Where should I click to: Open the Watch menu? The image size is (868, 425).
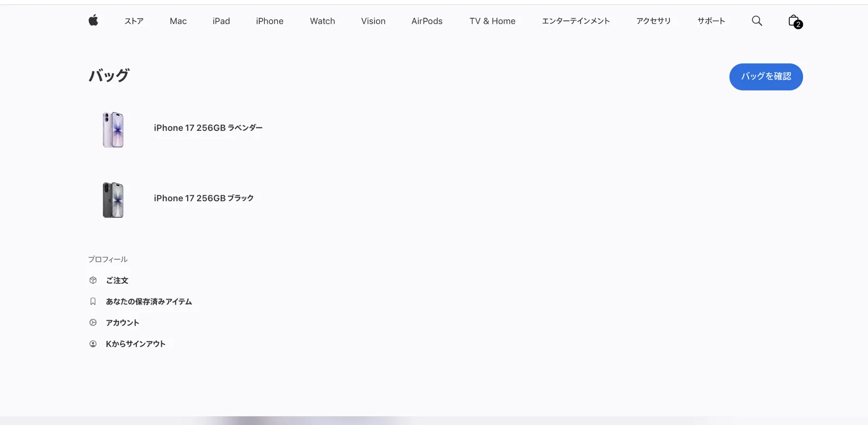[x=322, y=21]
